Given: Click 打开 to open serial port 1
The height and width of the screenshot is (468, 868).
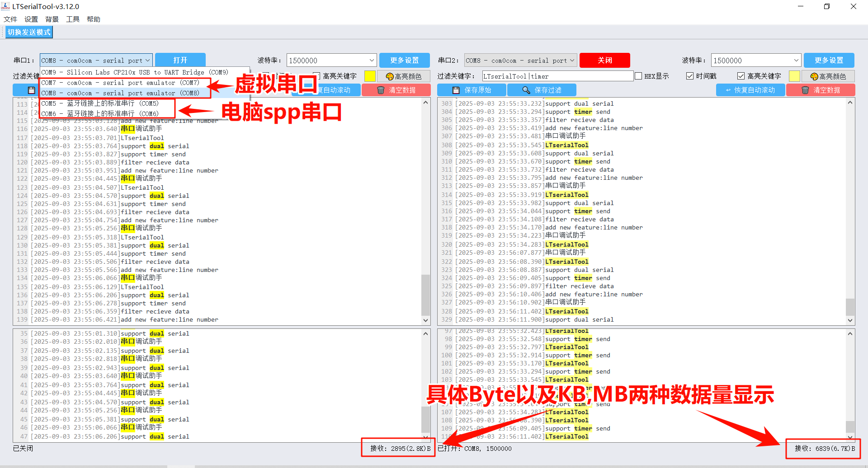Looking at the screenshot, I should (x=180, y=60).
